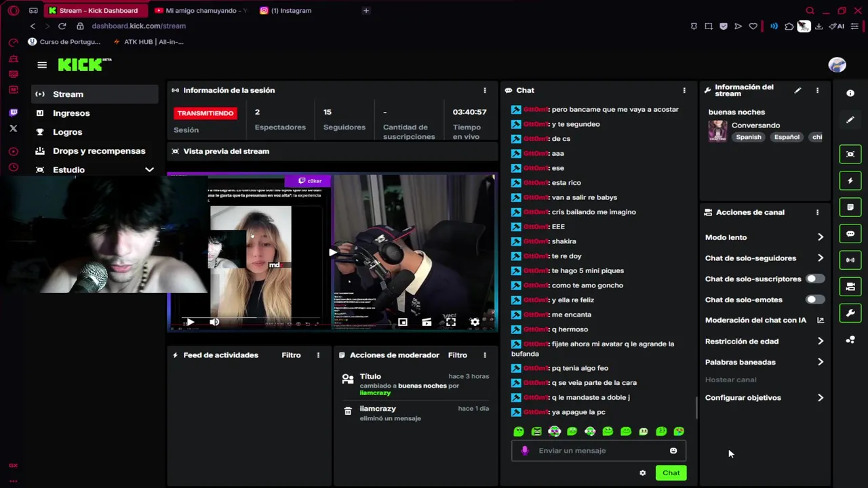Image resolution: width=868 pixels, height=488 pixels.
Task: Click the chat scrollbar
Action: coord(696,407)
